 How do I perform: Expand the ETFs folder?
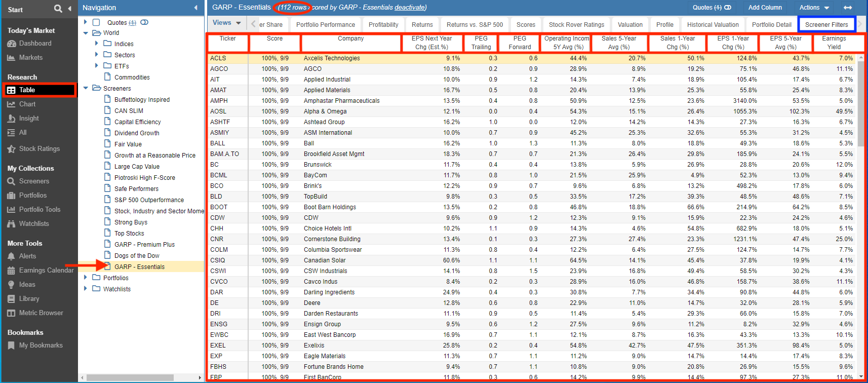click(97, 66)
